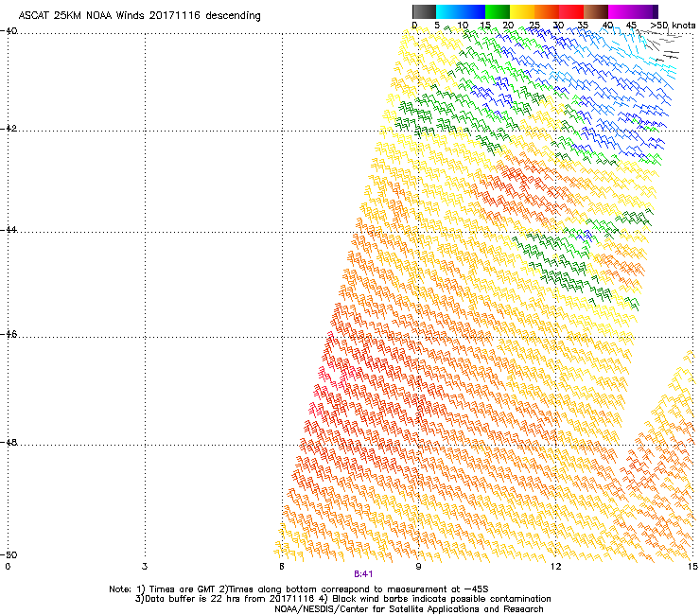This screenshot has width=700, height=615.
Task: Click the '-50' latitude axis label
Action: [x=9, y=554]
